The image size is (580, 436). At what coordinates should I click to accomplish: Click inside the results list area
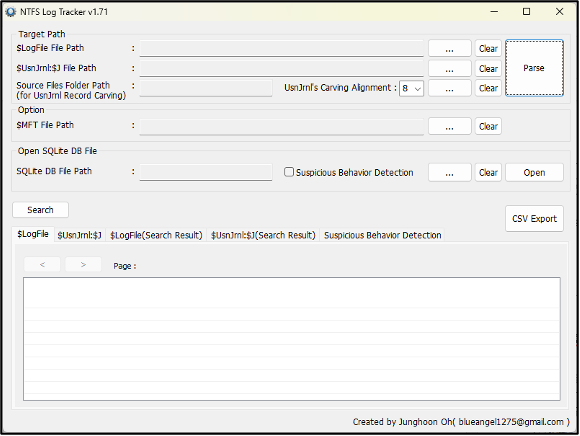(292, 339)
